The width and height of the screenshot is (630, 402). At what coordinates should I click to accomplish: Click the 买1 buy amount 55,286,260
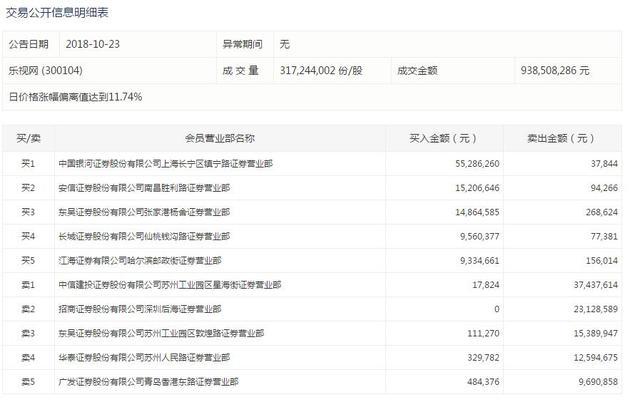pos(477,164)
